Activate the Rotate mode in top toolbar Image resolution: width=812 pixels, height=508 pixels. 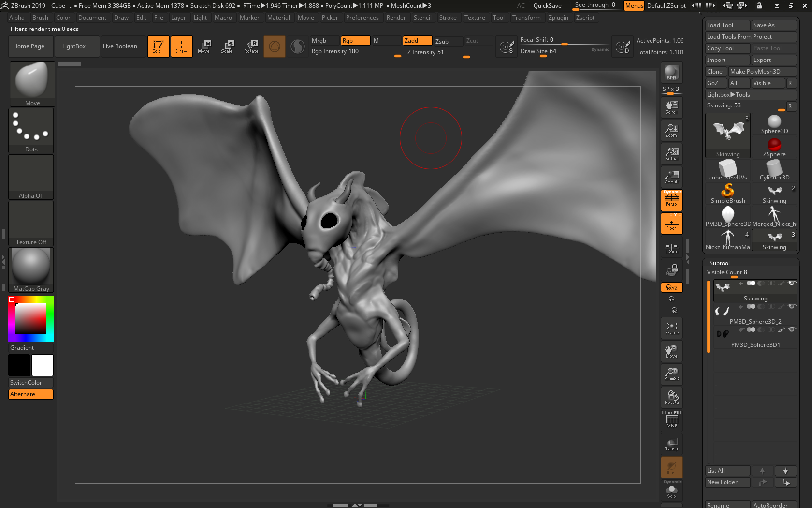click(x=251, y=46)
